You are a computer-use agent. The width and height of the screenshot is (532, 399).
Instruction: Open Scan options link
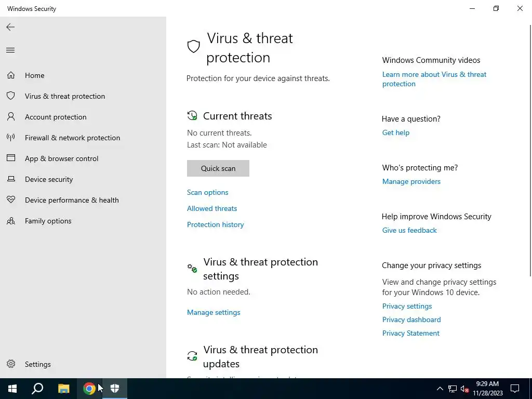click(208, 192)
